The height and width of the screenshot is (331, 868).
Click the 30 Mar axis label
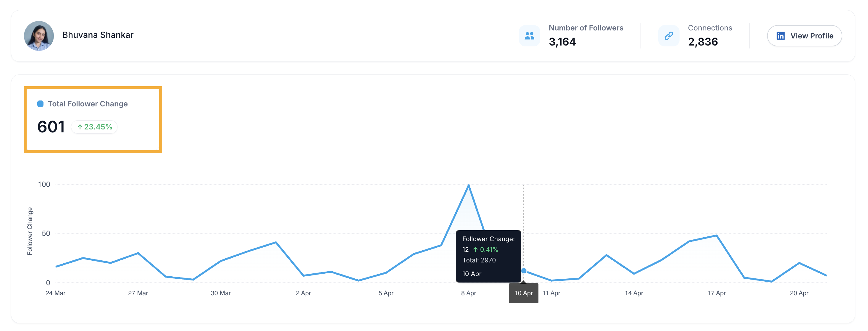point(221,293)
